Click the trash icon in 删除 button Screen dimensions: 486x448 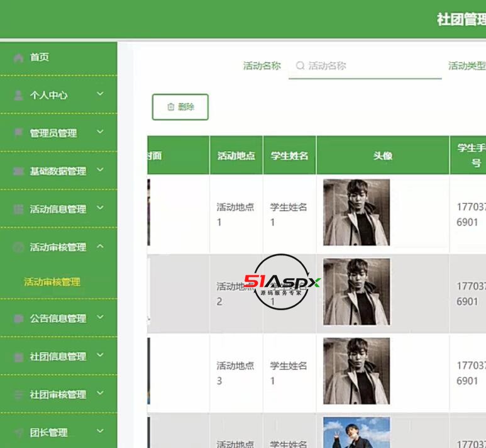171,107
